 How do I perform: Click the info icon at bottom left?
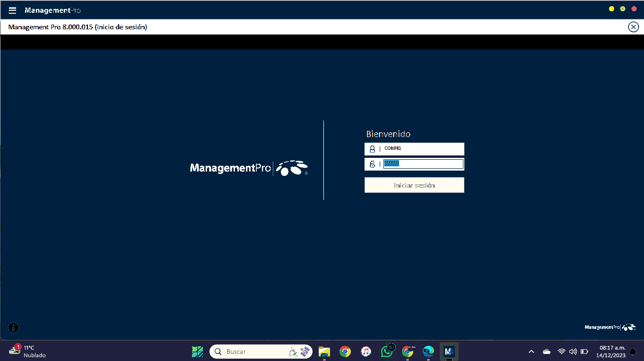point(14,327)
